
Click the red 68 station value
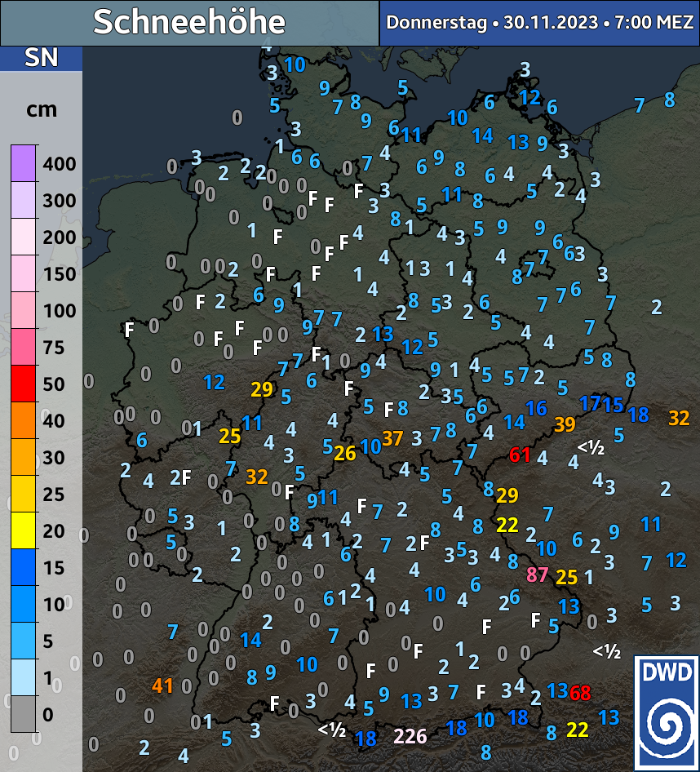click(x=580, y=694)
